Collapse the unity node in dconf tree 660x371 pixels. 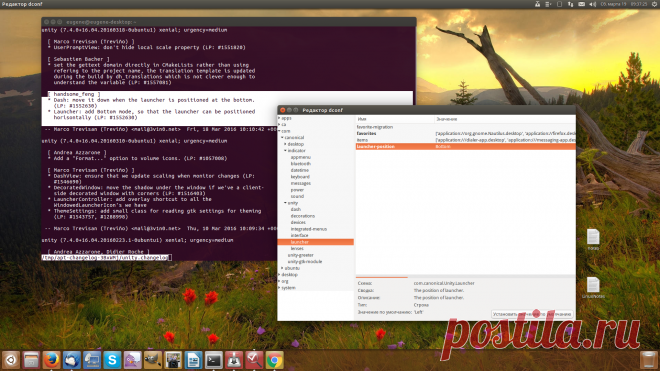285,203
